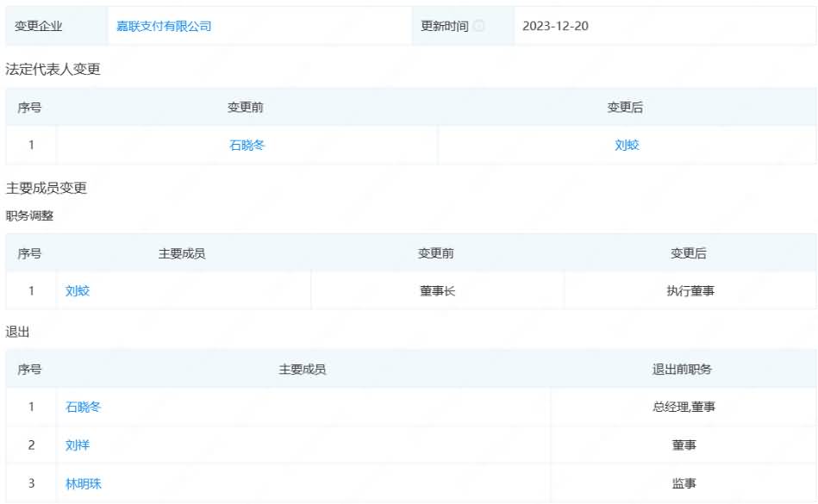Select 变更前 header in 法定代表人变更 table
The image size is (818, 504).
point(245,108)
